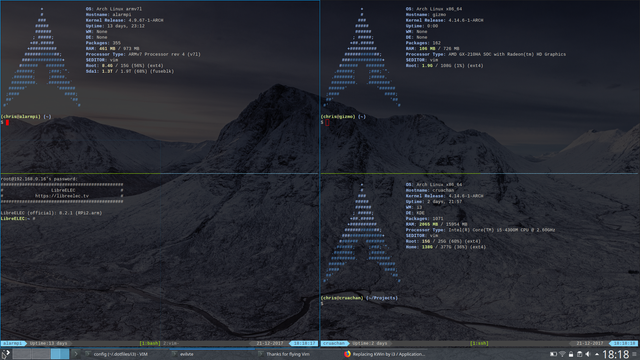Click the Packages: 1071 line in cruachan pane

click(424, 219)
